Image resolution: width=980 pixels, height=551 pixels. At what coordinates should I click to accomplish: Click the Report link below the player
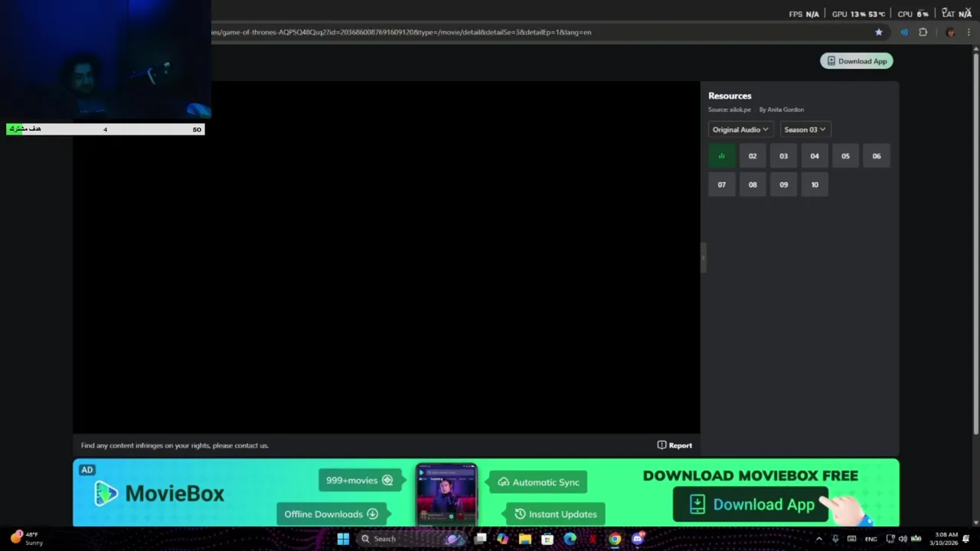click(x=675, y=445)
